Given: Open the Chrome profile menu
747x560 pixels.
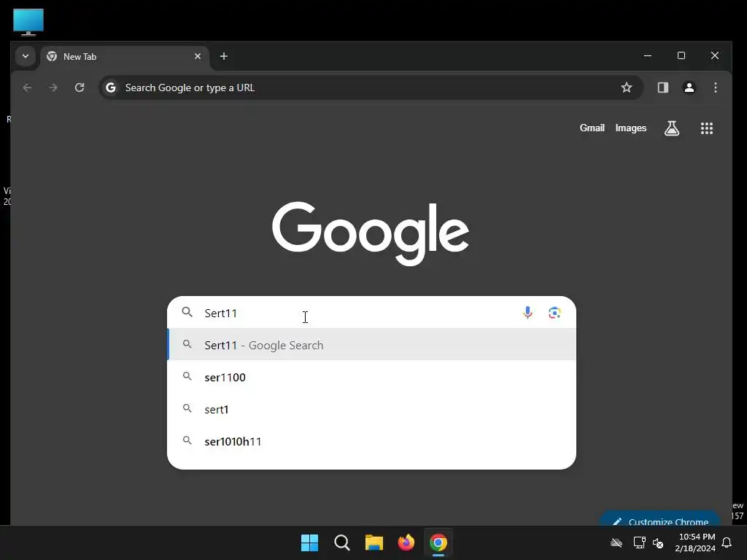Looking at the screenshot, I should pos(689,87).
